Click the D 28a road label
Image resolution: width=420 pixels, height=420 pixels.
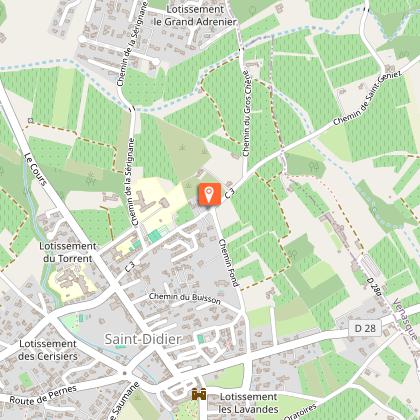374,287
